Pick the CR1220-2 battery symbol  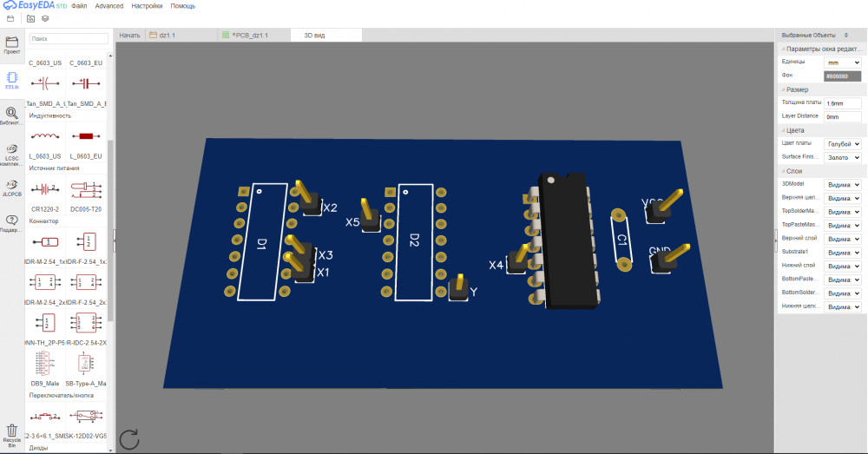pyautogui.click(x=45, y=189)
